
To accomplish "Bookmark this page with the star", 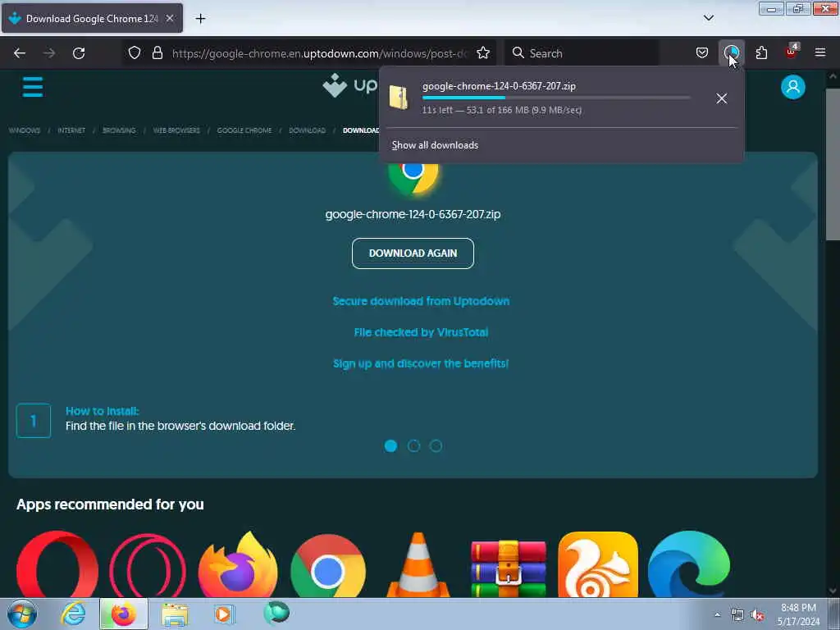I will [x=483, y=52].
